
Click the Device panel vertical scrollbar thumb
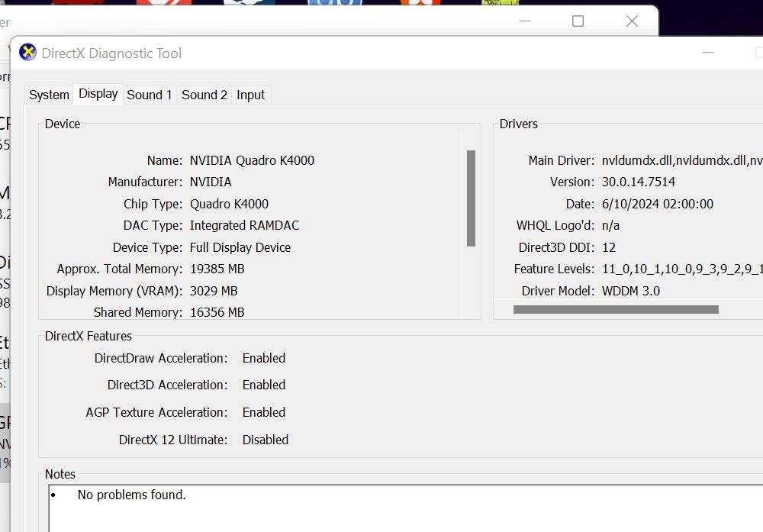tap(471, 198)
